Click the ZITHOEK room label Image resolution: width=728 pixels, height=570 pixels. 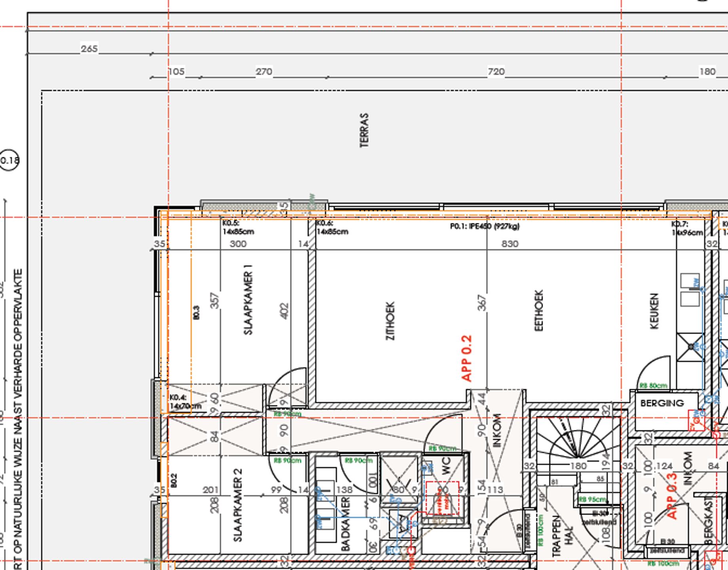coord(390,321)
